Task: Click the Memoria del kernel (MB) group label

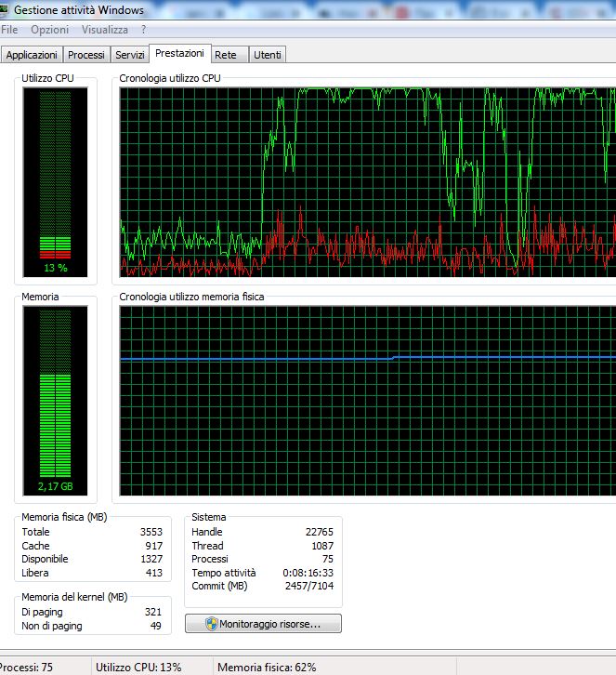Action: tap(74, 597)
